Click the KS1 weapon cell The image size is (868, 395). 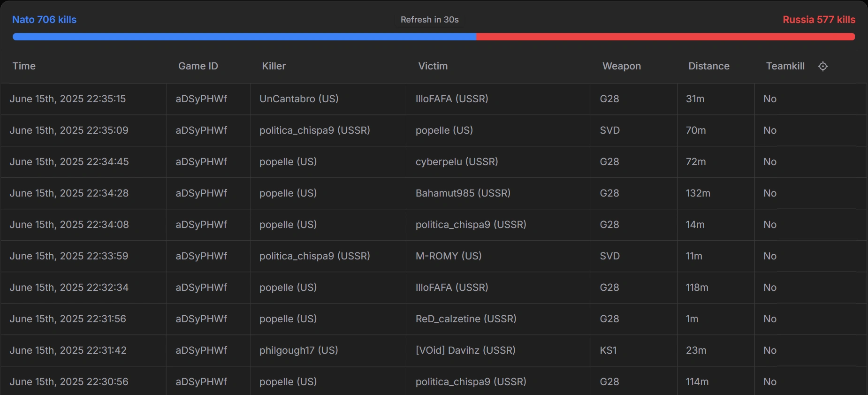pyautogui.click(x=608, y=350)
